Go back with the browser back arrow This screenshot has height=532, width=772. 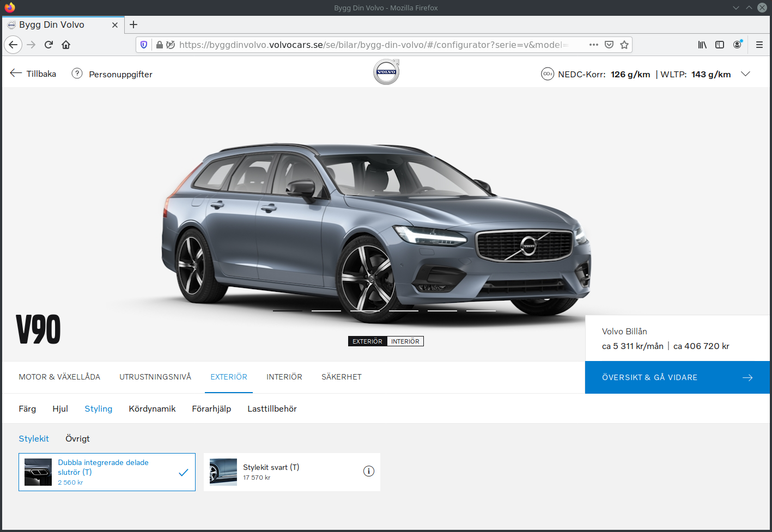click(x=13, y=45)
